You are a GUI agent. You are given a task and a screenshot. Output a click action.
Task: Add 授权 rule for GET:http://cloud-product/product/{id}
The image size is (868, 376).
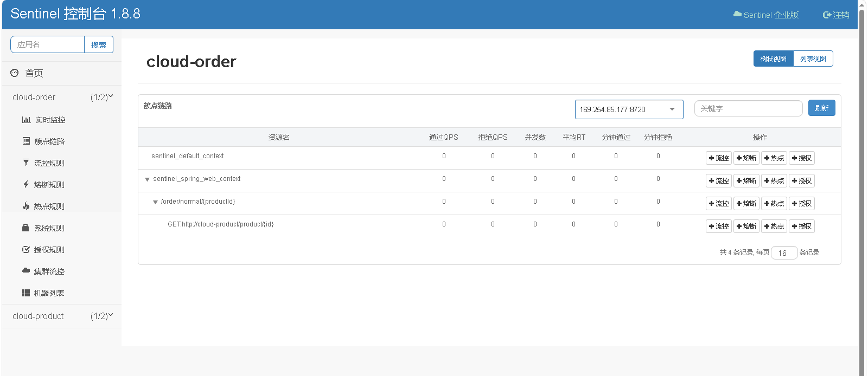(802, 226)
